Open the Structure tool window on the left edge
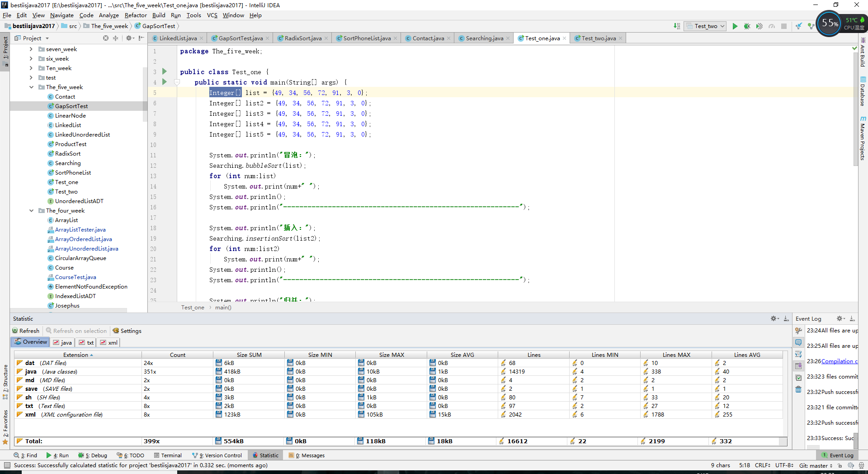The width and height of the screenshot is (868, 474). pyautogui.click(x=5, y=382)
